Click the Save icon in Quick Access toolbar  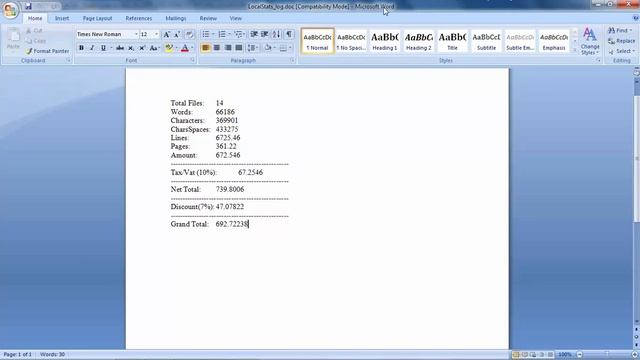[28, 6]
